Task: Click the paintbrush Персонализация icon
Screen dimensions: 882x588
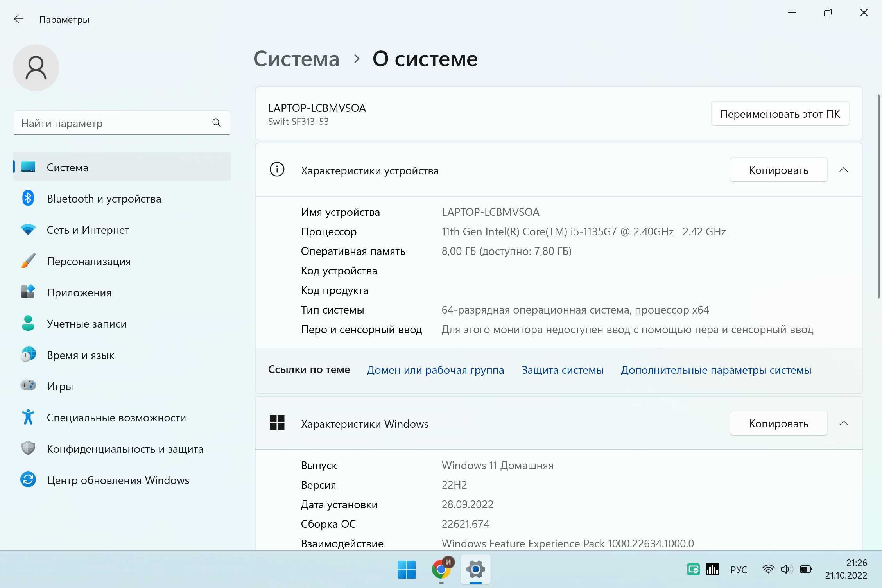Action: click(x=28, y=261)
